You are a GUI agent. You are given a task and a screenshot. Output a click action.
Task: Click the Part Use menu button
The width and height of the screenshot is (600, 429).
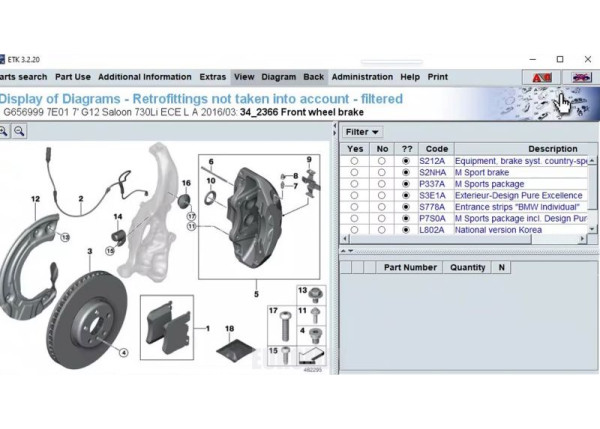point(73,77)
